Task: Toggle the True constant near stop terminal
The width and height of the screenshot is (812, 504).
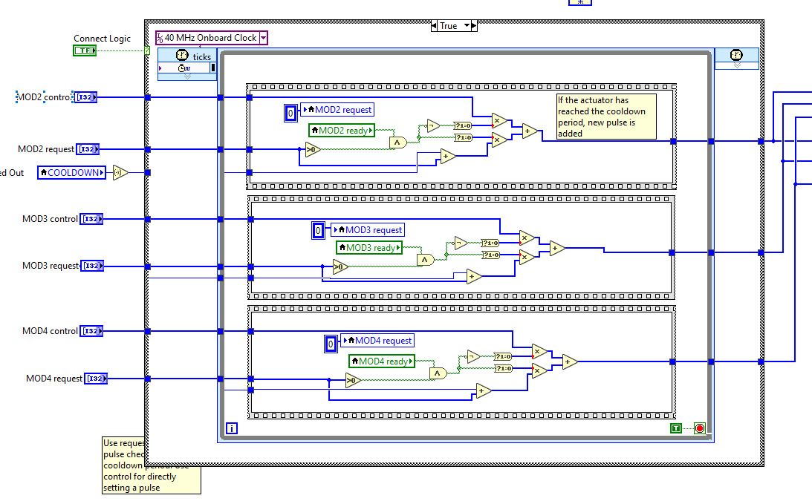Action: tap(675, 428)
